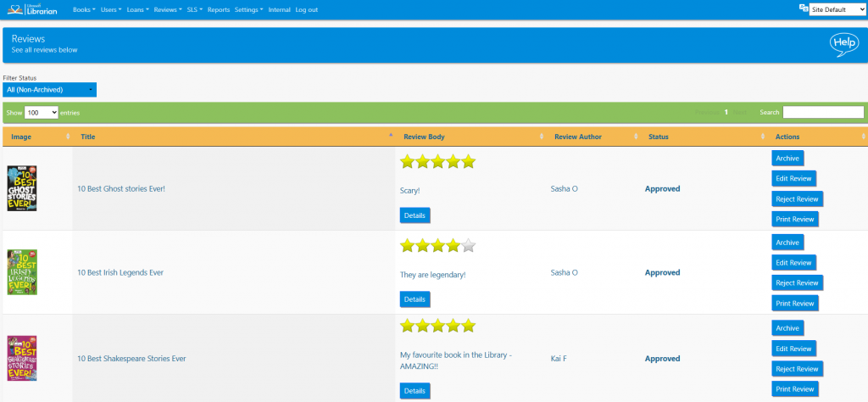
Task: Archive the 10 Best Ghost stories review
Action: pyautogui.click(x=787, y=159)
